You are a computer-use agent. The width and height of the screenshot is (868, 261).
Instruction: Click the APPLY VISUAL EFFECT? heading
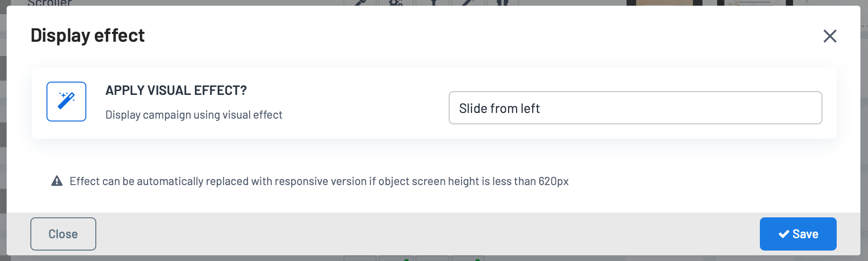click(x=176, y=90)
